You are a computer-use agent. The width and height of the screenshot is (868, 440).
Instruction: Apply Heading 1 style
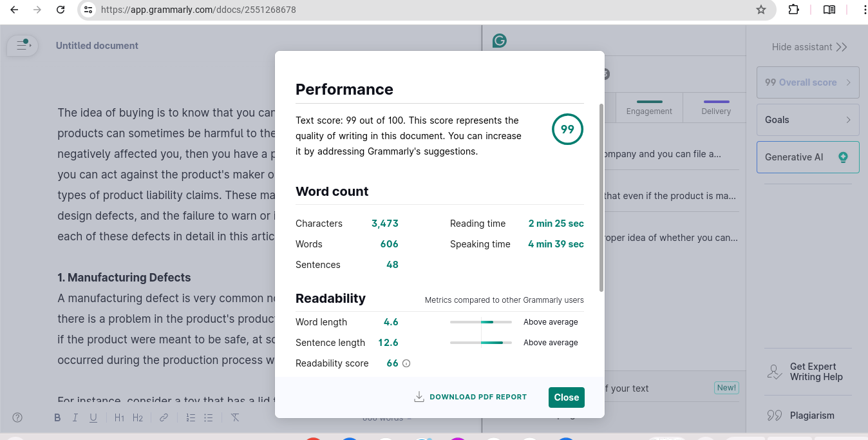coord(119,417)
